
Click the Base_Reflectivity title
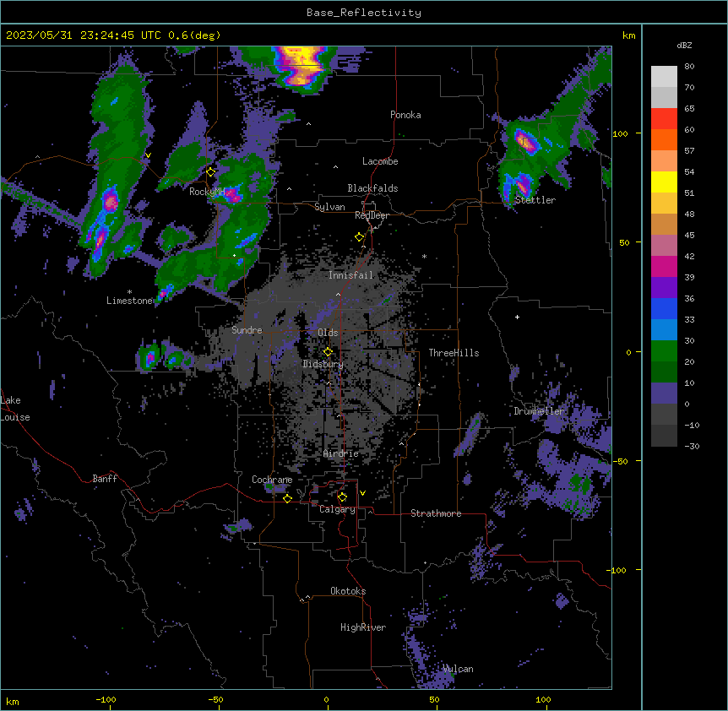click(x=364, y=13)
